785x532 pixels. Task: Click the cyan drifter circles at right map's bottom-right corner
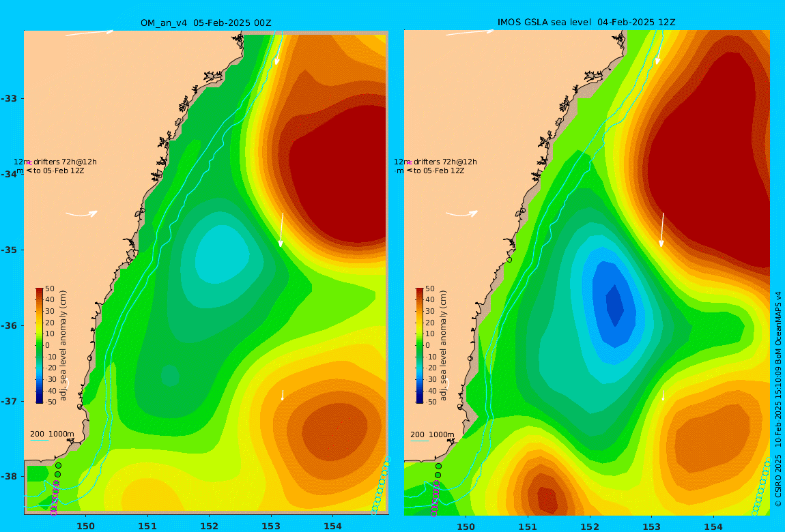(x=762, y=485)
